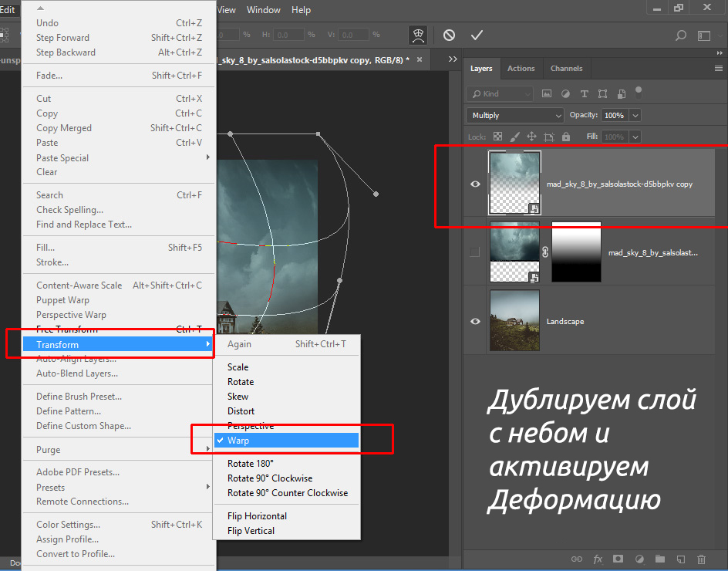Toggle the layer filtering switch
This screenshot has height=571, width=728.
click(x=639, y=93)
